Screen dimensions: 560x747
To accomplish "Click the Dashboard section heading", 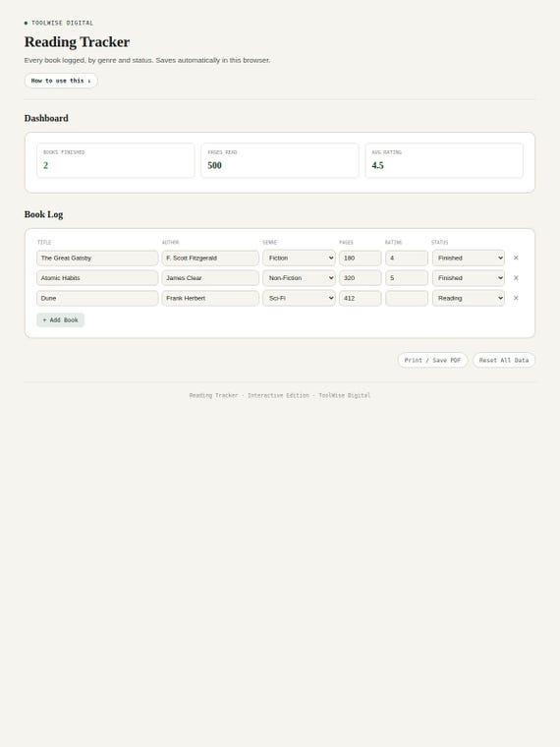I will (46, 118).
